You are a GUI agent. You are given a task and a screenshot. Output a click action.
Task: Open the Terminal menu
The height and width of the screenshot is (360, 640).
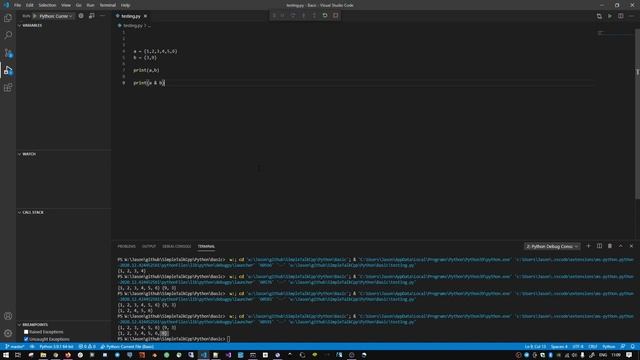(108, 5)
